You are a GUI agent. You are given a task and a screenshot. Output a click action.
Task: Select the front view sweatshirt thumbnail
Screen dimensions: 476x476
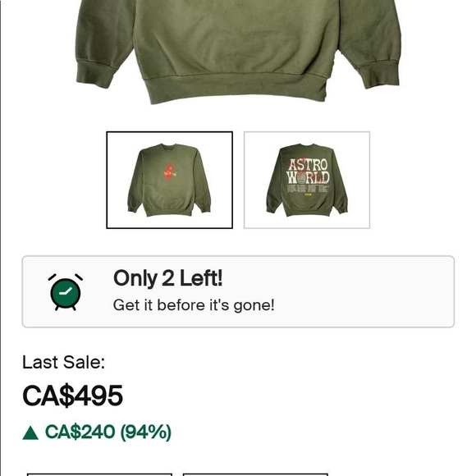[x=169, y=180]
